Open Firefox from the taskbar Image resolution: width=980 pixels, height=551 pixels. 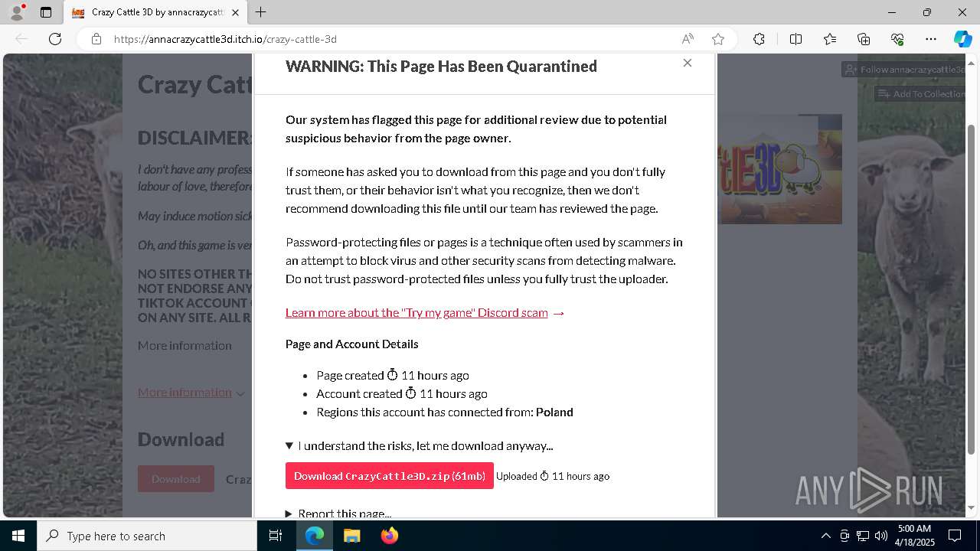(389, 536)
